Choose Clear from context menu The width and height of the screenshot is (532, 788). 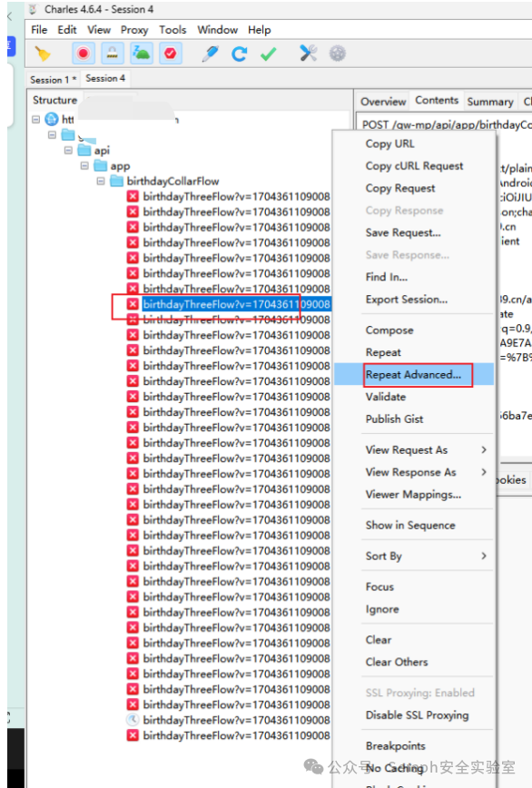[x=379, y=640]
